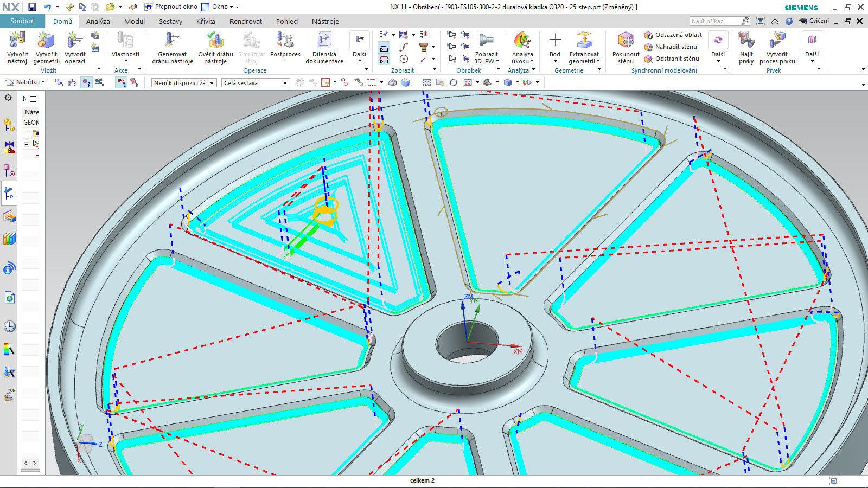
Task: Cut selection with the scissors icon
Action: point(70,7)
